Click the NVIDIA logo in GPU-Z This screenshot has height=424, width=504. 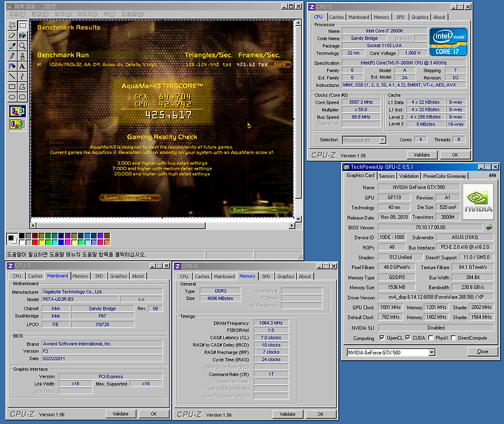[x=478, y=202]
